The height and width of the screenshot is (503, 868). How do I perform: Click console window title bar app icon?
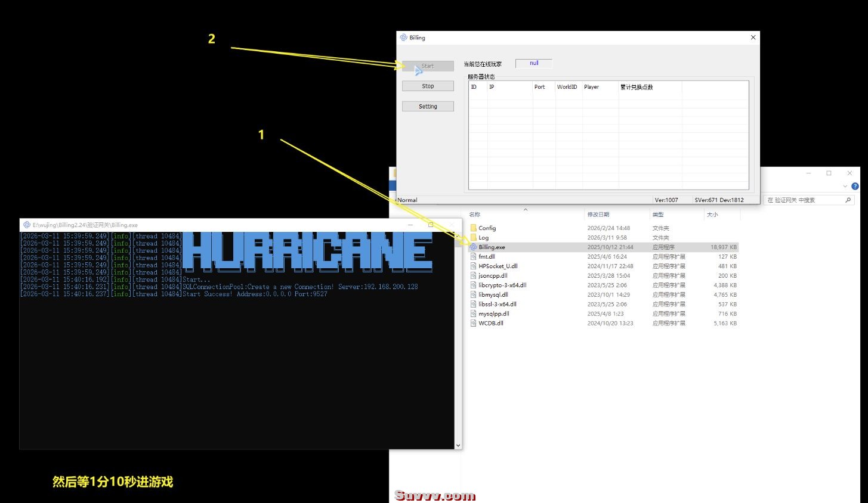pos(26,225)
